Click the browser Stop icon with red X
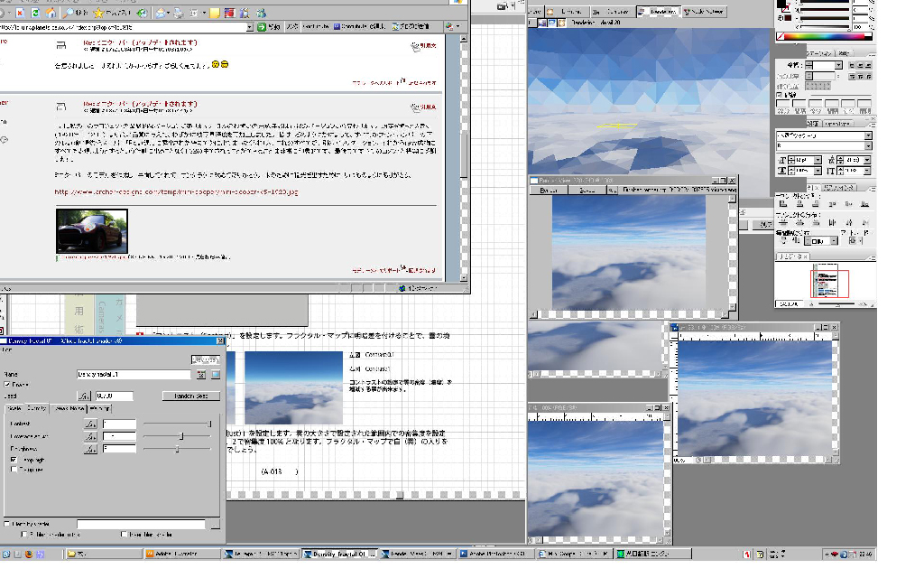Screen dimensions: 924x578 click(x=20, y=13)
